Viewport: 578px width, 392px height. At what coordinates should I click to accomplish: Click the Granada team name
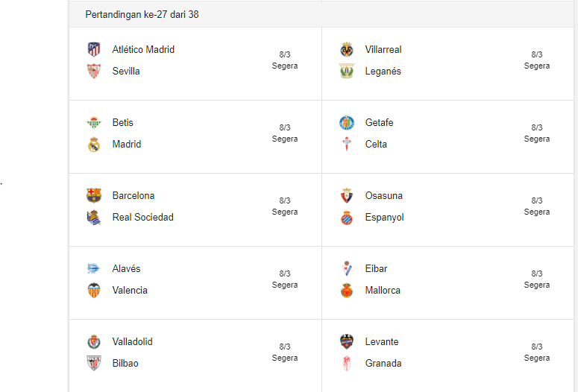[383, 364]
